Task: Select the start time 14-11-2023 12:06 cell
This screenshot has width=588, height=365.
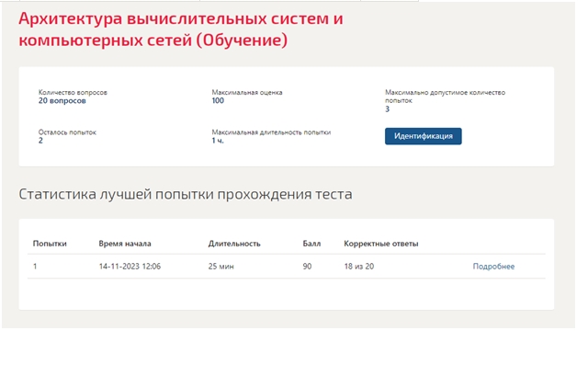Action: pyautogui.click(x=130, y=267)
